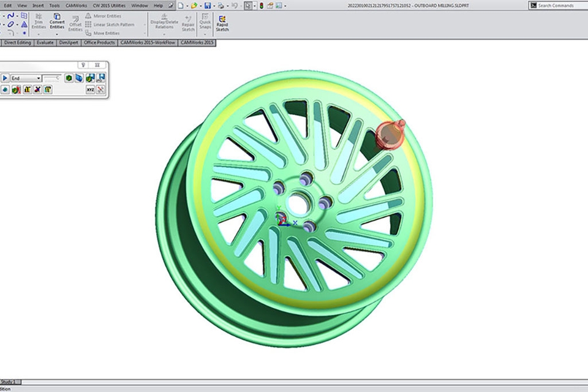Screen dimensions: 588x392
Task: Toggle the green stock display icon
Action: 69,78
